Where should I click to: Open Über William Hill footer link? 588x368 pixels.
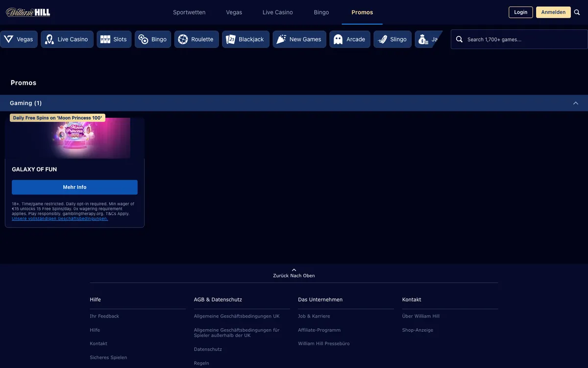pos(421,316)
